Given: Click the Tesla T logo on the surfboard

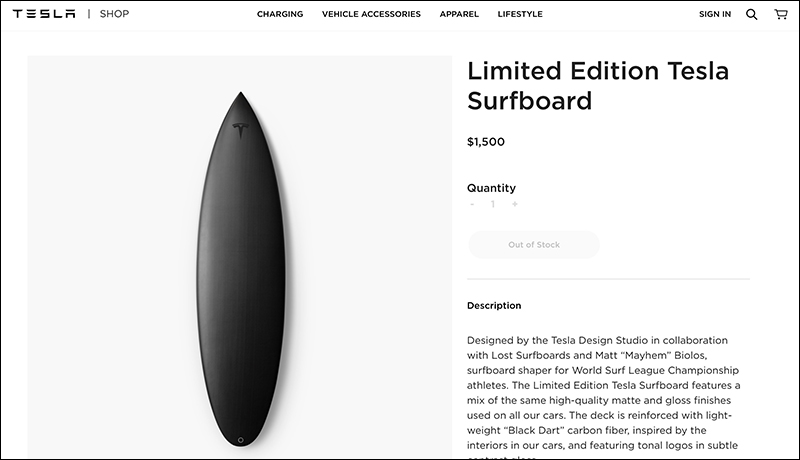Looking at the screenshot, I should [x=240, y=131].
